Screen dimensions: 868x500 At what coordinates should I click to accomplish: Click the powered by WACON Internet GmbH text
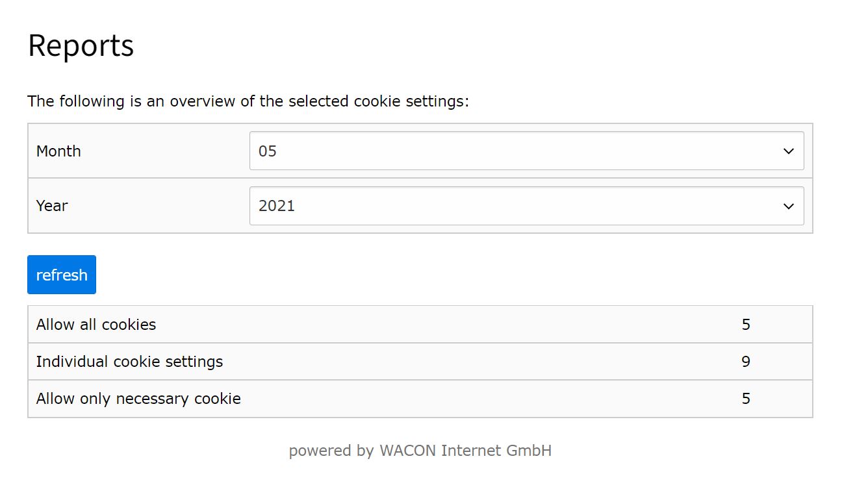pos(420,451)
